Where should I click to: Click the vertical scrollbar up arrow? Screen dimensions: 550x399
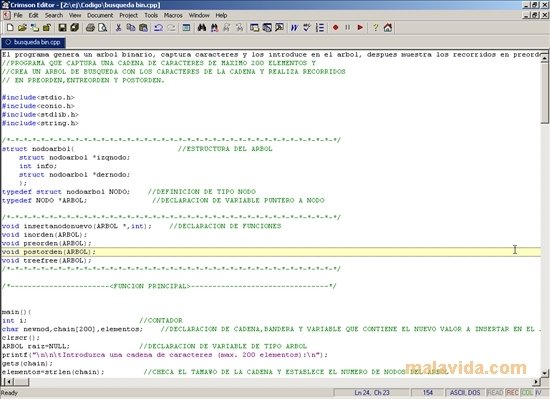[x=544, y=58]
